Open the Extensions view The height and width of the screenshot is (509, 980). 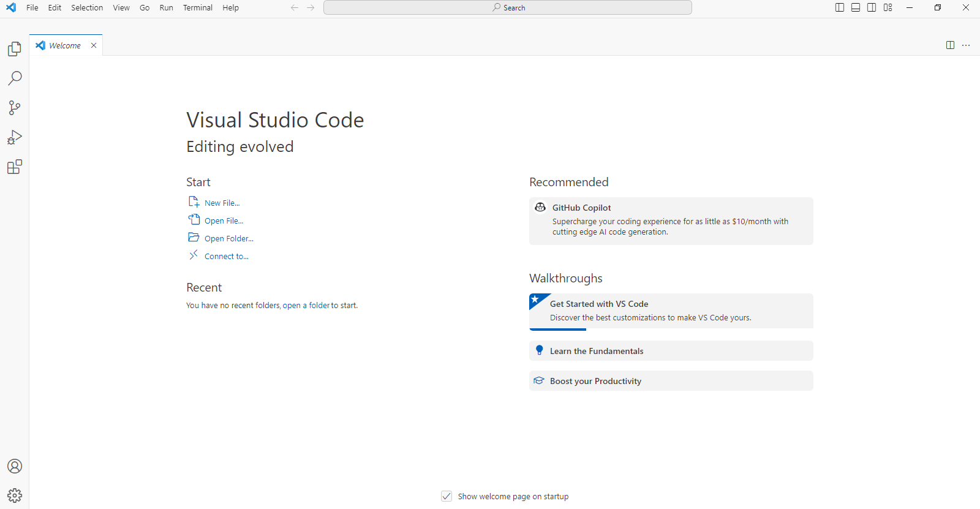click(x=15, y=167)
